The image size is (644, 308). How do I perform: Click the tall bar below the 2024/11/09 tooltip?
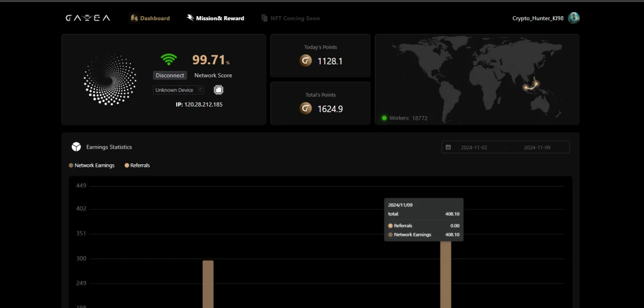pyautogui.click(x=446, y=274)
